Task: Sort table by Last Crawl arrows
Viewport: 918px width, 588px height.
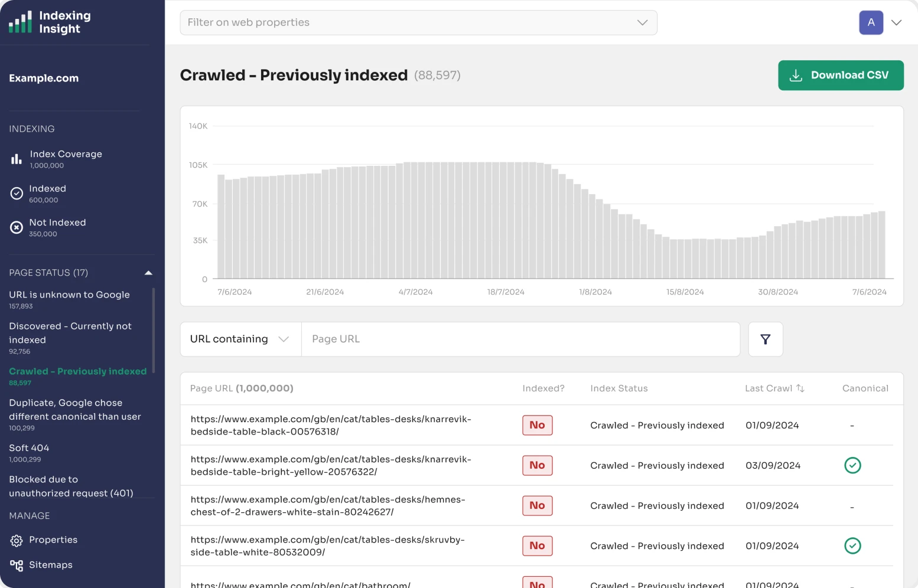Action: pyautogui.click(x=800, y=388)
